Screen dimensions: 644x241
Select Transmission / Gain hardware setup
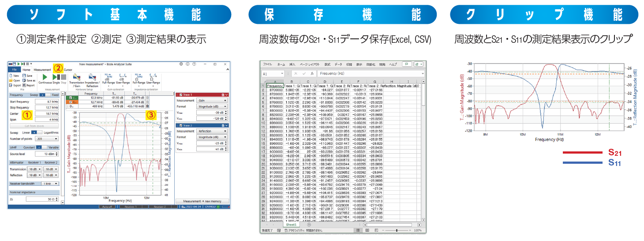click(77, 80)
